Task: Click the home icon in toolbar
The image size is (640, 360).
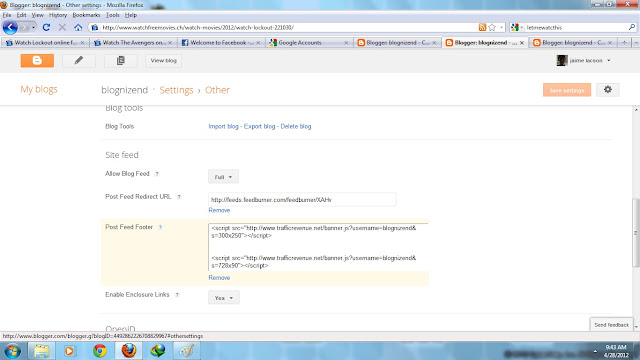Action: 78,27
